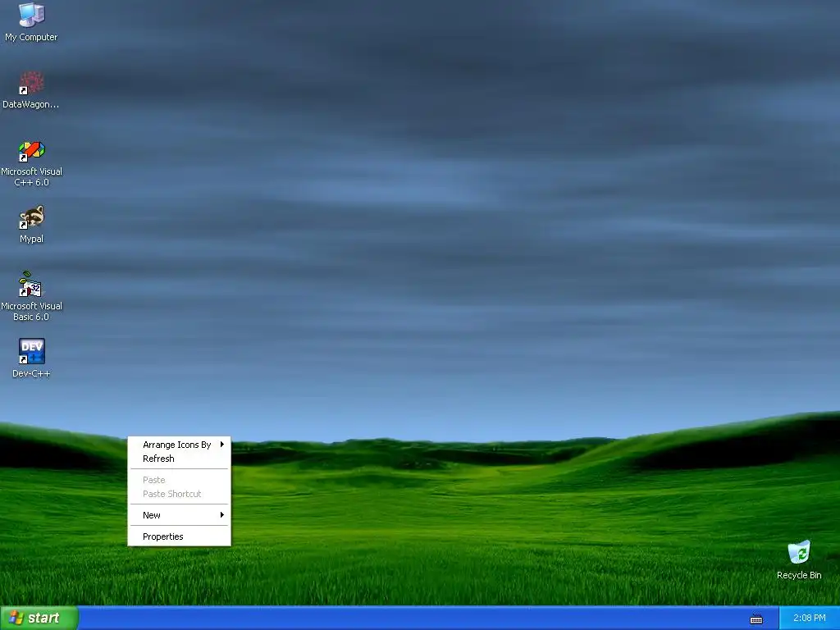Screen dimensions: 840x630
Task: Open the New submenu
Action: [179, 515]
